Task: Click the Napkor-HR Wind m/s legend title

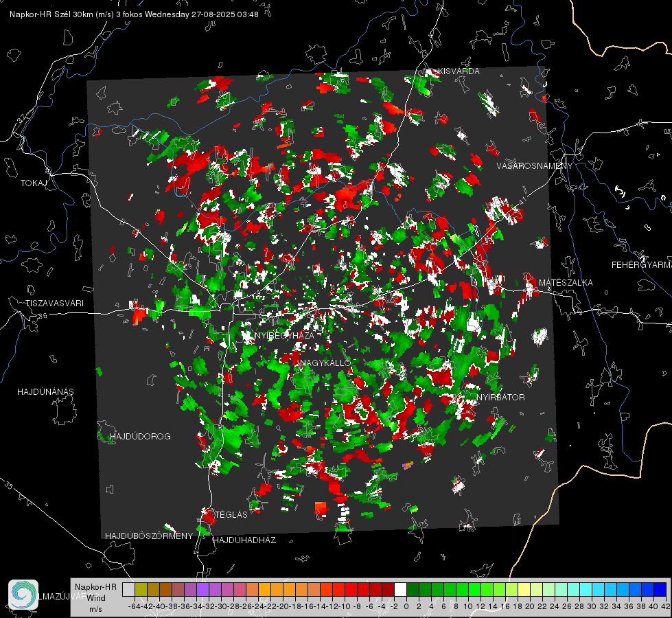Action: click(95, 597)
